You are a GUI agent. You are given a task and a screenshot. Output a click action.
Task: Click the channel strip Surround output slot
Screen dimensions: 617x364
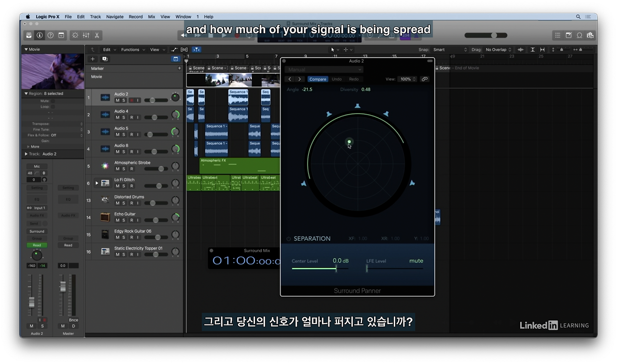coord(37,232)
